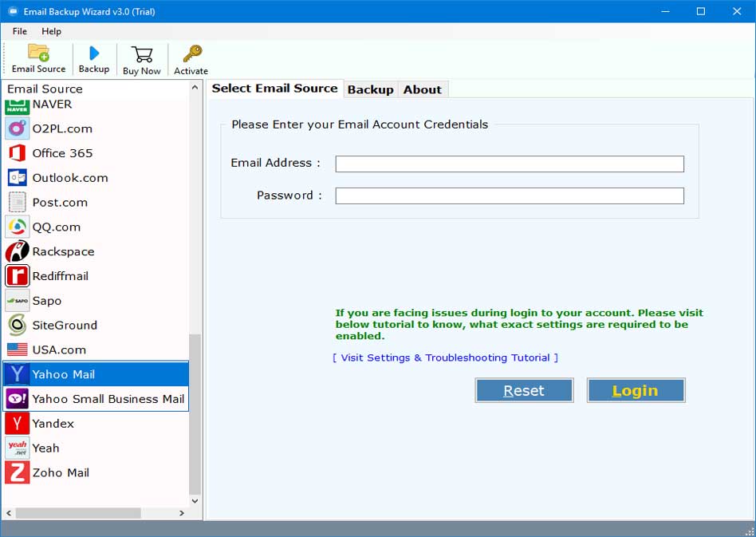Select Sapo text entry
The height and width of the screenshot is (537, 756).
click(x=47, y=301)
